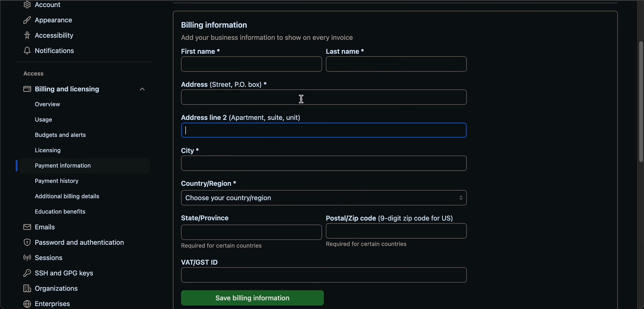
Task: Click the Address street field
Action: [x=324, y=97]
